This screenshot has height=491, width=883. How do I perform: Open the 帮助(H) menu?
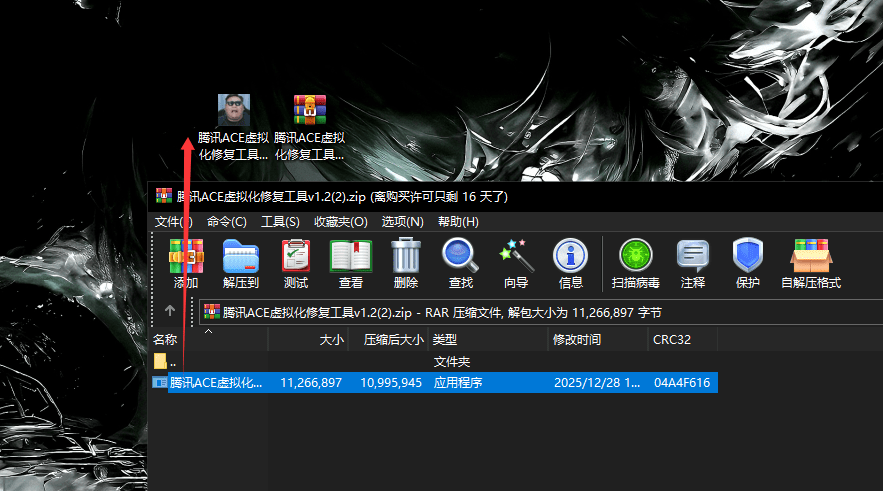[458, 222]
